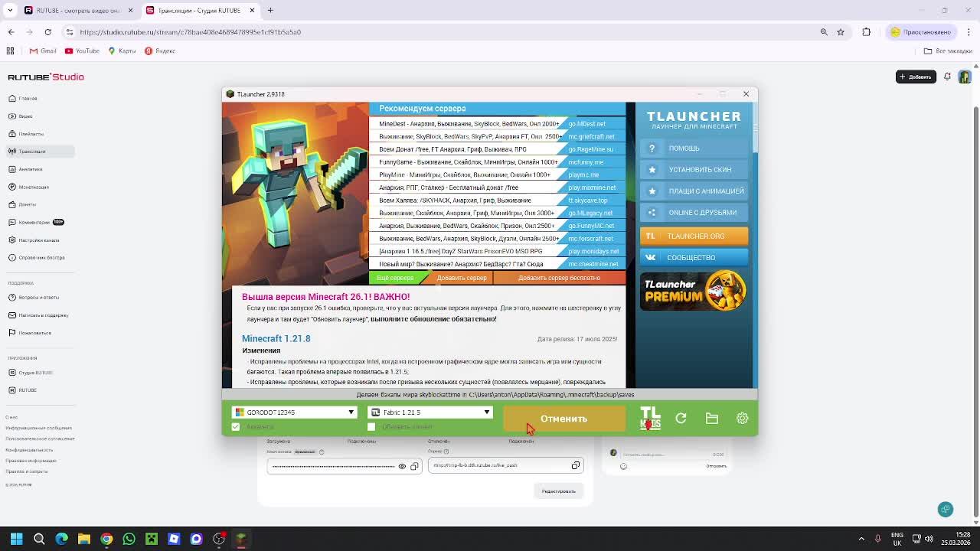Click Добавить сервер бесплатно button
Image resolution: width=980 pixels, height=551 pixels.
(559, 278)
